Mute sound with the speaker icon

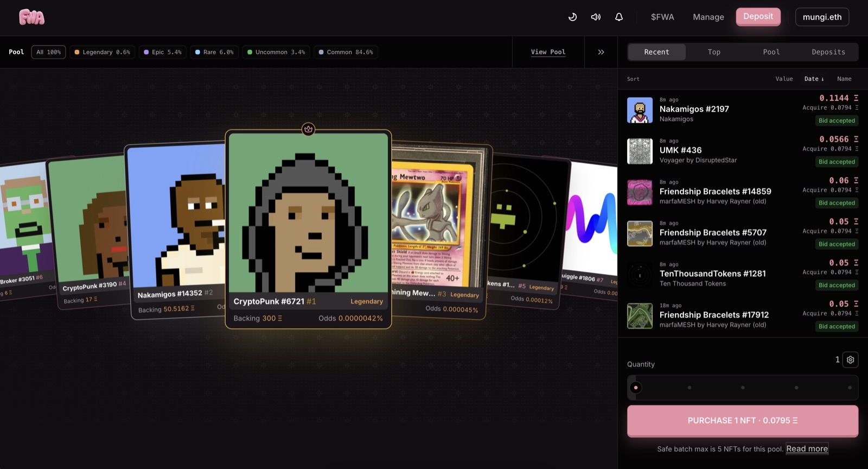click(596, 17)
